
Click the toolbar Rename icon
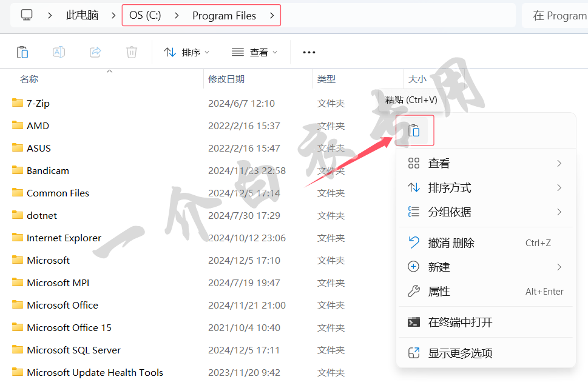pos(59,52)
